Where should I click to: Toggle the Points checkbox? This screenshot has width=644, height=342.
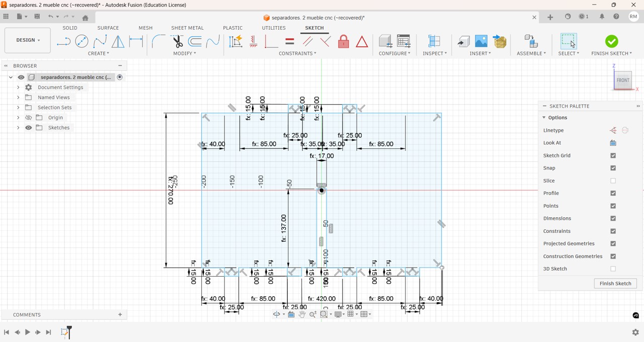(x=613, y=206)
